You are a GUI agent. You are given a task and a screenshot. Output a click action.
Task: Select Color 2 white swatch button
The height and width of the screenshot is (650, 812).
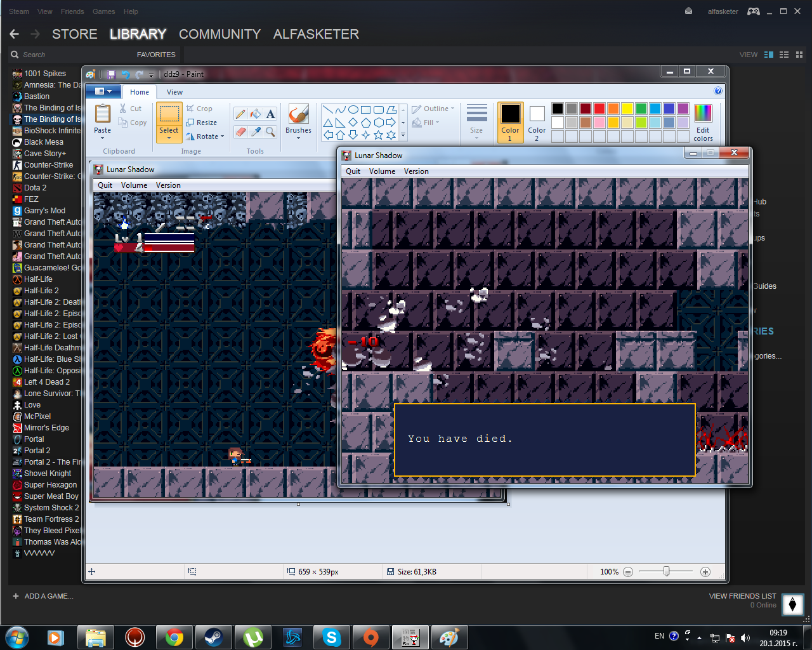(x=537, y=123)
